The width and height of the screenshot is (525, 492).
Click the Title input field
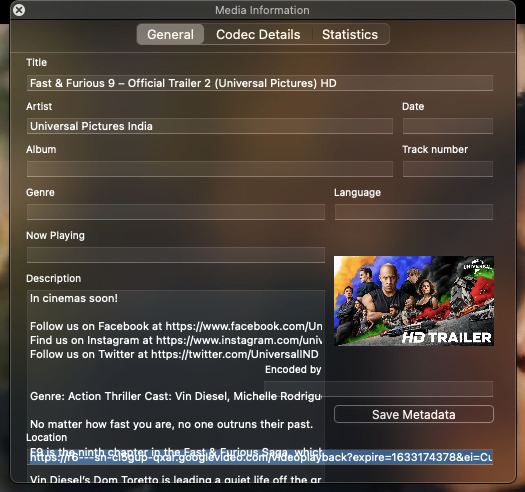pyautogui.click(x=259, y=83)
